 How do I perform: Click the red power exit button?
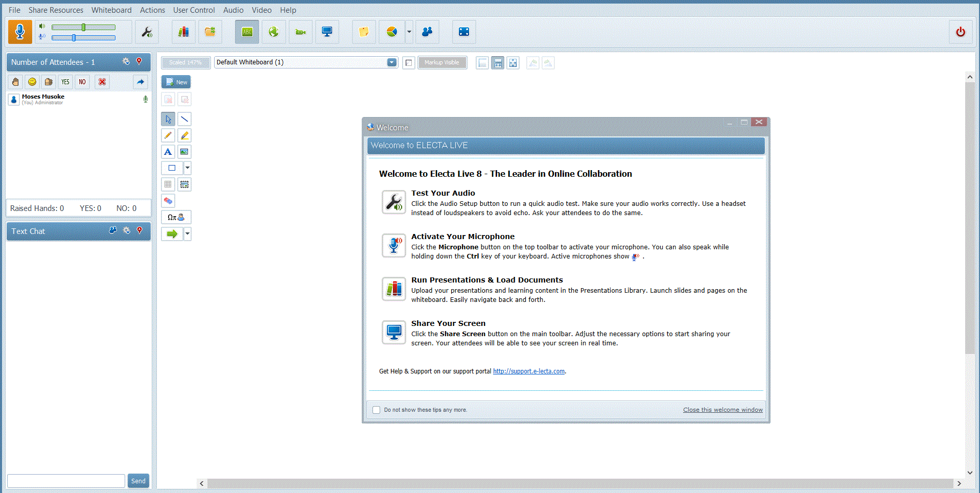(961, 32)
